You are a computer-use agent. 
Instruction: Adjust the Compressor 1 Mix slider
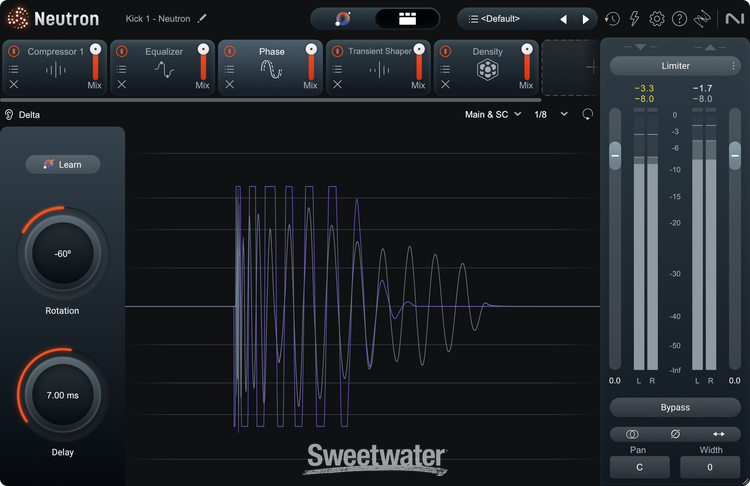(95, 61)
